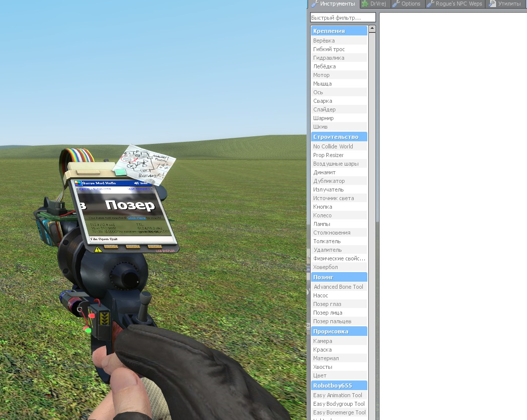Select the Дубликатор tool
Image resolution: width=527 pixels, height=420 pixels.
[x=339, y=181]
